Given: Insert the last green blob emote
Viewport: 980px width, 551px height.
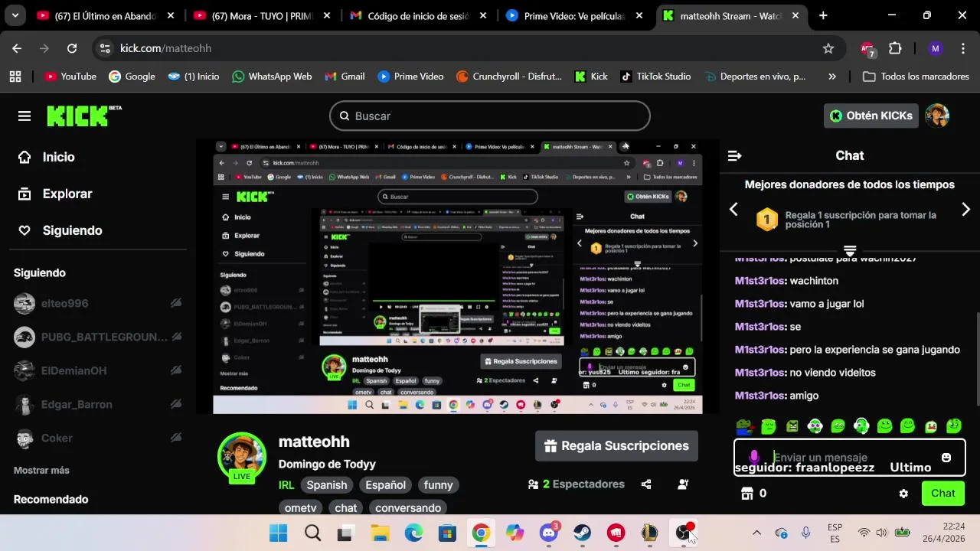Looking at the screenshot, I should [954, 425].
